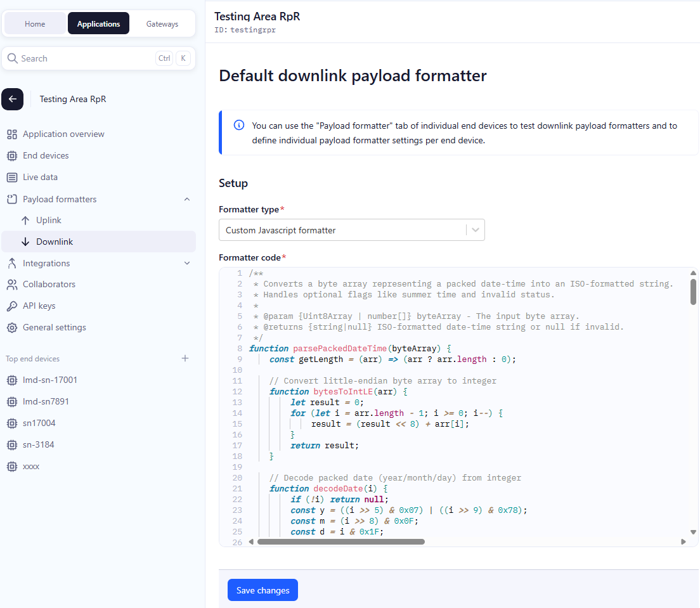Open end device lmd-sn-17001
Viewport: 700px width, 608px height.
pyautogui.click(x=50, y=380)
